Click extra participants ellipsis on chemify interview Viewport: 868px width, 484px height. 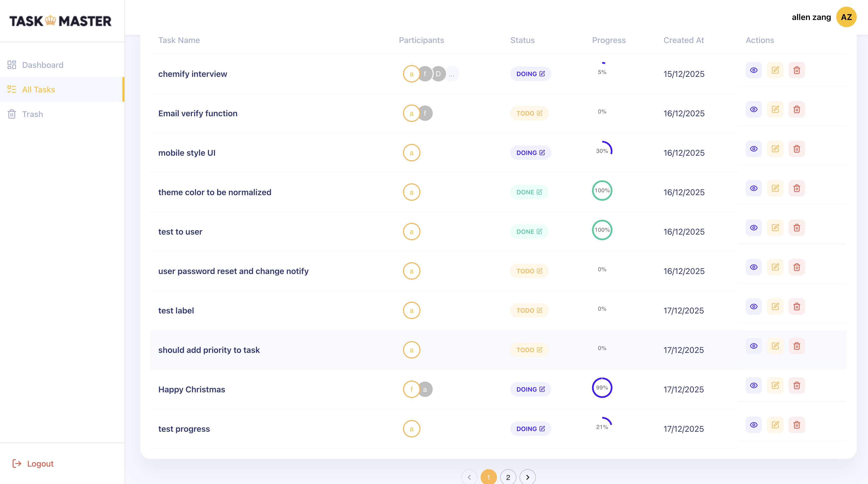[x=451, y=74]
